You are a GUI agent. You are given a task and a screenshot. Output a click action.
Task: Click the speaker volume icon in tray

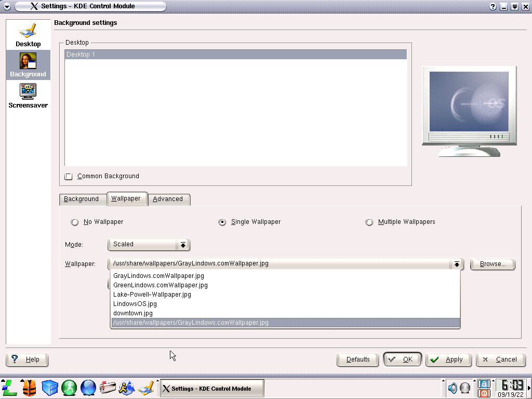pyautogui.click(x=453, y=388)
